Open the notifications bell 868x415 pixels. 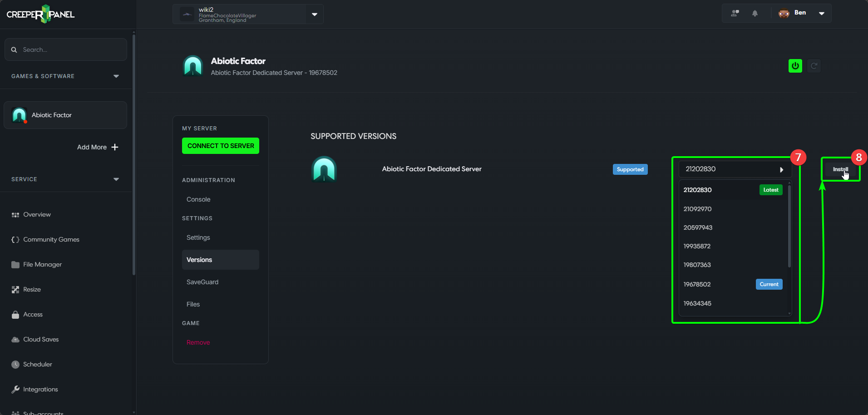[755, 13]
